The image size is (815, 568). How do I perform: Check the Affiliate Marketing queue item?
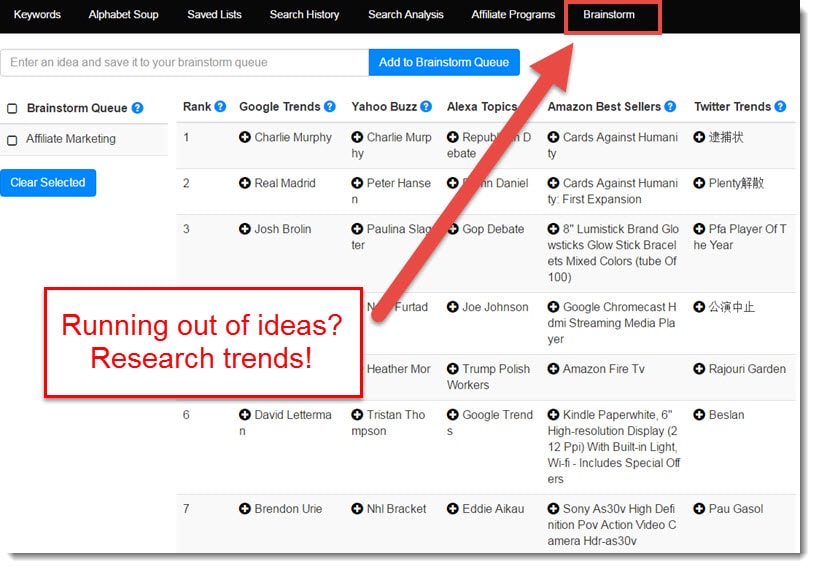(x=12, y=140)
